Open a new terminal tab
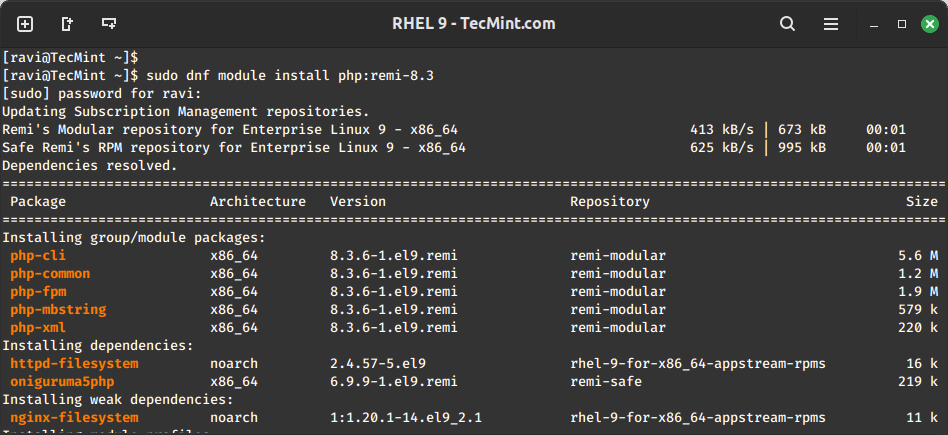 pos(25,24)
